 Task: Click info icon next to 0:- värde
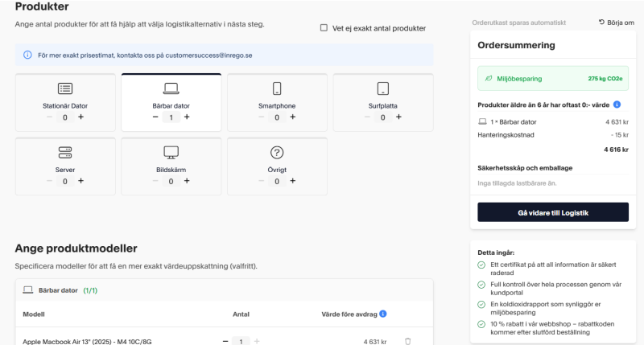coord(617,105)
